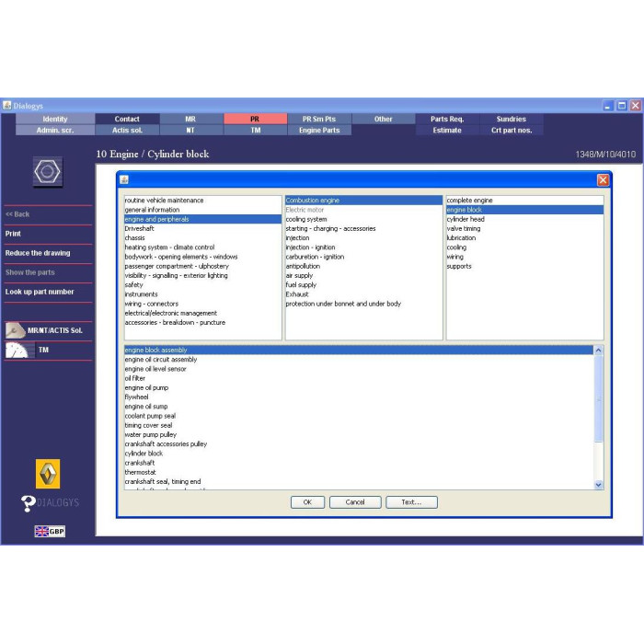This screenshot has height=644, width=644.
Task: Select 'heating system - climate control'
Action: point(203,247)
